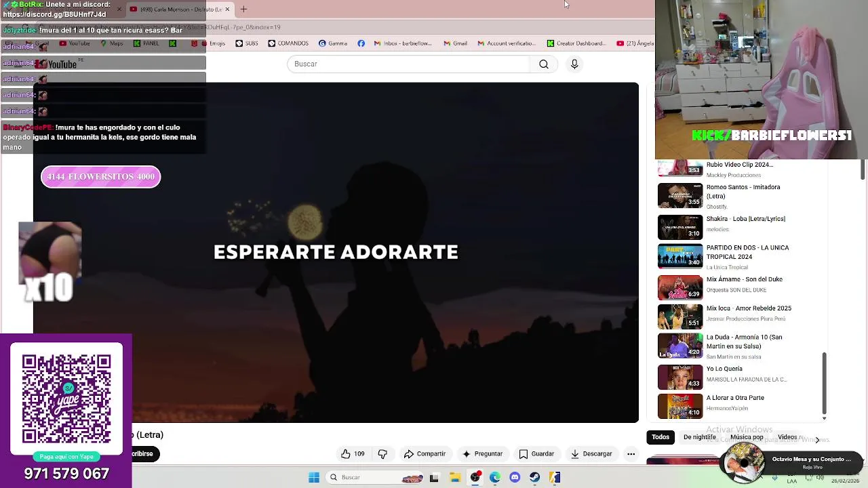The image size is (868, 488).
Task: Select the De nightlife filter chip
Action: click(699, 437)
